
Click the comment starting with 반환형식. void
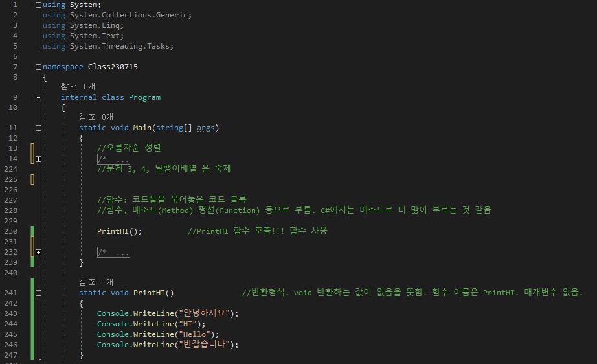tap(412, 292)
